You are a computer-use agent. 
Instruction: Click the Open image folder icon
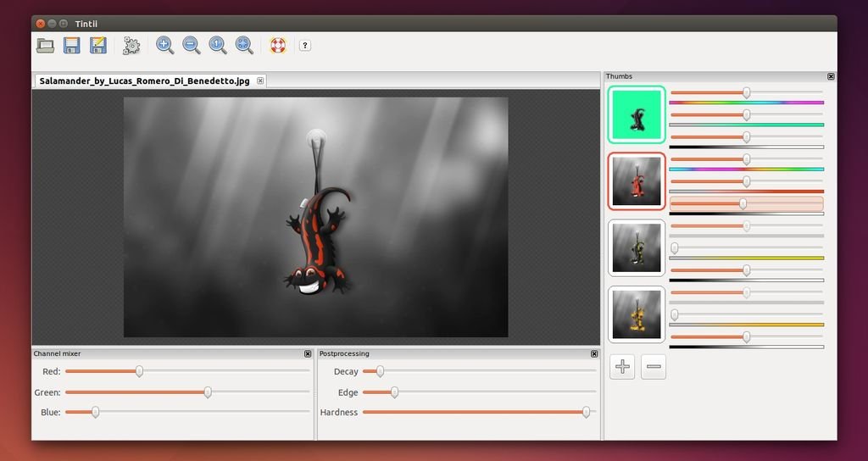pos(46,45)
